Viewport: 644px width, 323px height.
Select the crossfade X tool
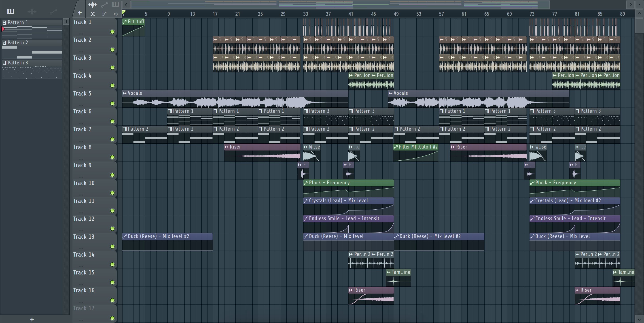93,14
